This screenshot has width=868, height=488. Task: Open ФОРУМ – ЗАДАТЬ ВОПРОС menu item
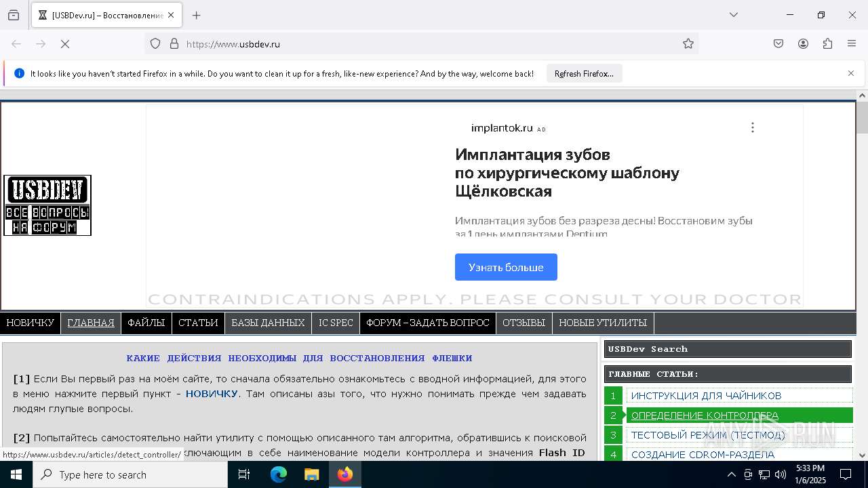coord(428,323)
